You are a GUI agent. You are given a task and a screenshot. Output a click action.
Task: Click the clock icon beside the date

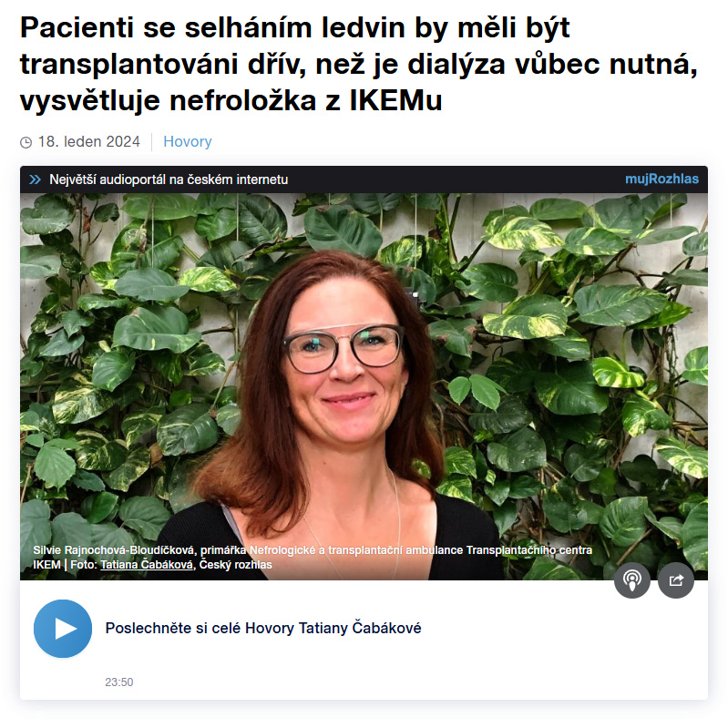coord(26,142)
